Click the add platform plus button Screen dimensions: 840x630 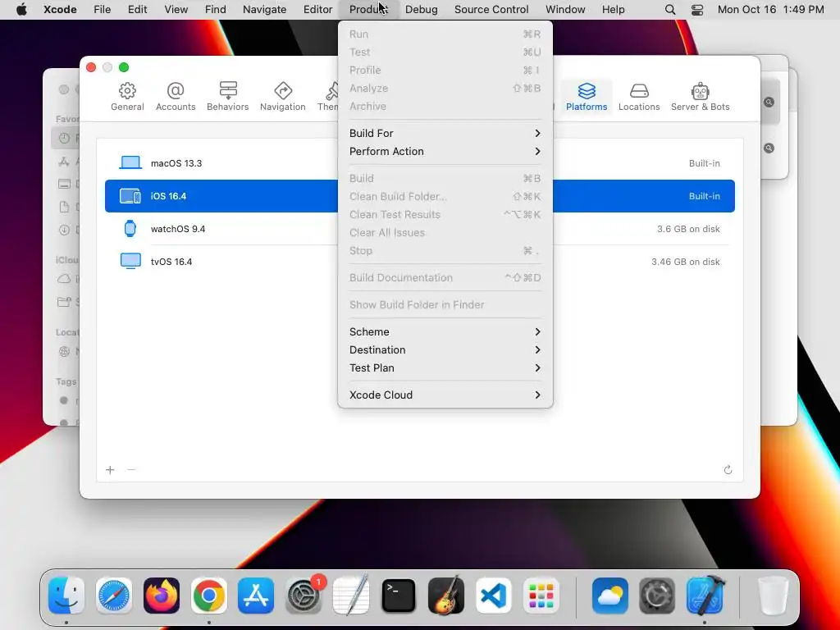(x=110, y=470)
